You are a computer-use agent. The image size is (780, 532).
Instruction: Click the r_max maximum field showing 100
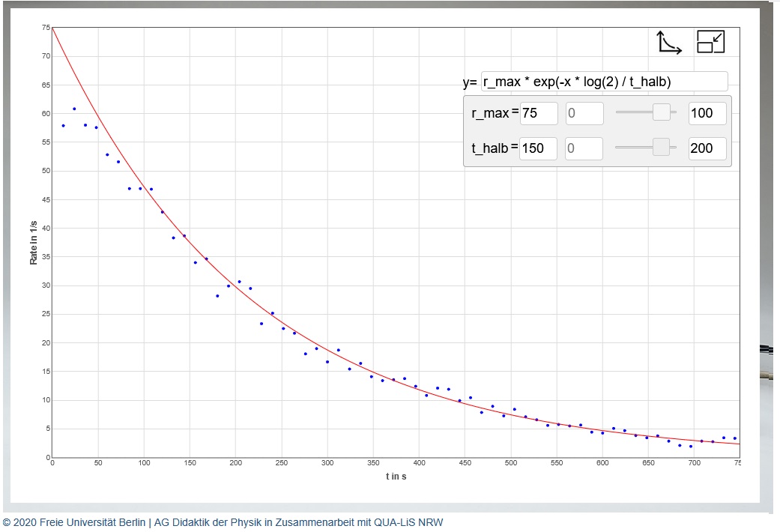707,113
